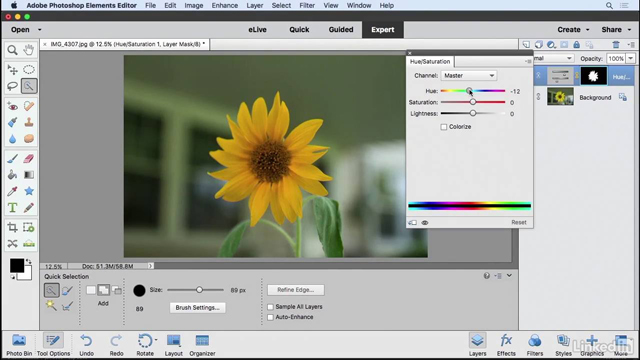Click the Selection Brush option icon

pos(67,290)
